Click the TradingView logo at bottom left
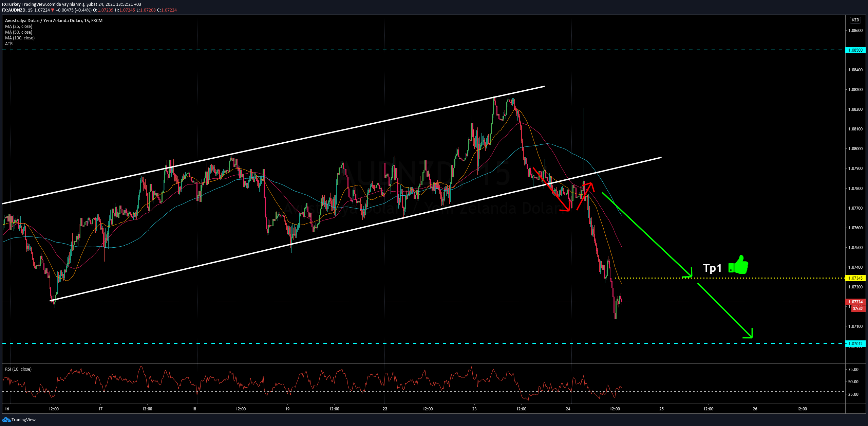Viewport: 868px width, 426px height. point(19,420)
